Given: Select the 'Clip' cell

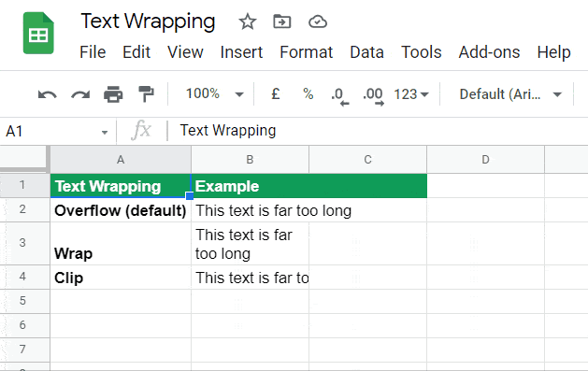Looking at the screenshot, I should 121,277.
